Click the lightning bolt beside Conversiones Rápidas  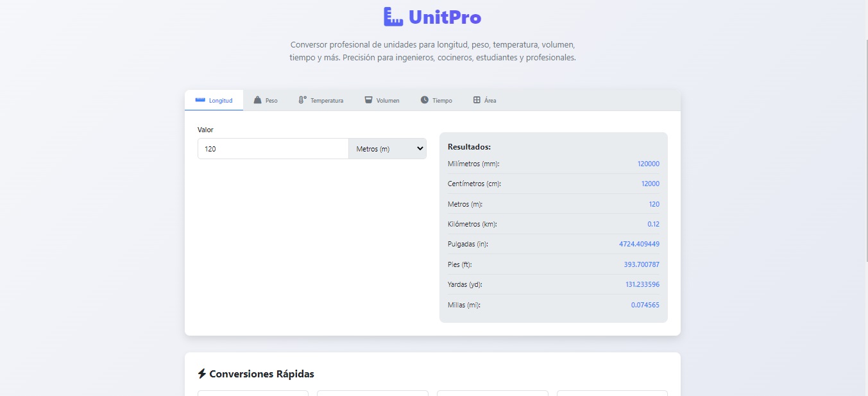tap(201, 373)
